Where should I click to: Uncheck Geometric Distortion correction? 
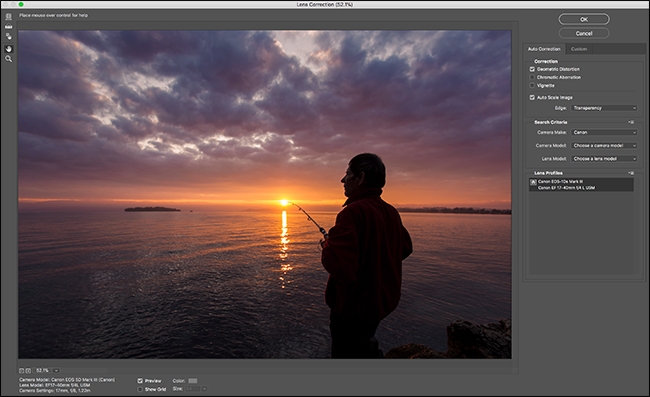[x=532, y=69]
